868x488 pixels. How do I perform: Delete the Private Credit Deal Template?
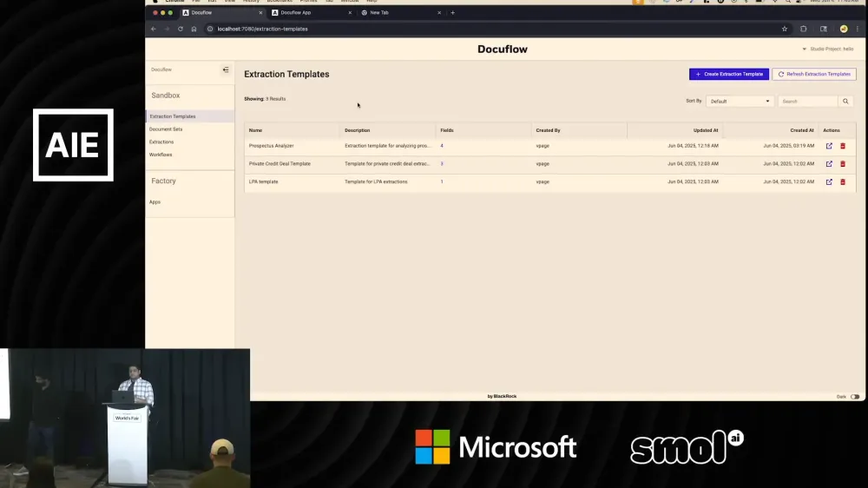click(x=843, y=164)
